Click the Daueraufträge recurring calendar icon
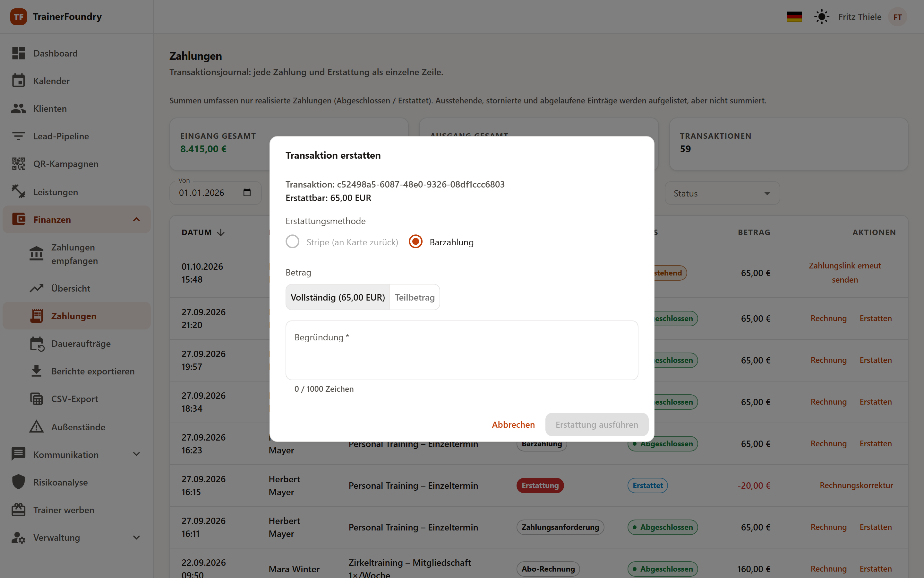924x578 pixels. (37, 344)
